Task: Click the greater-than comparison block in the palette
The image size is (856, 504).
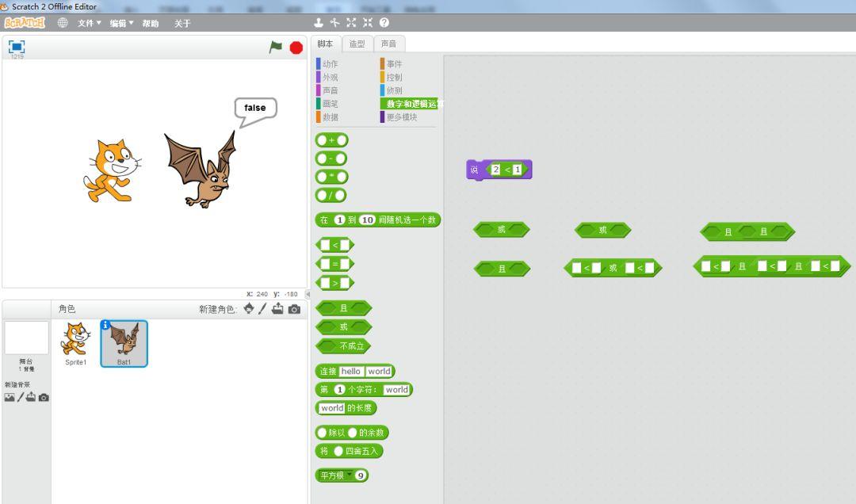Action: coord(334,283)
